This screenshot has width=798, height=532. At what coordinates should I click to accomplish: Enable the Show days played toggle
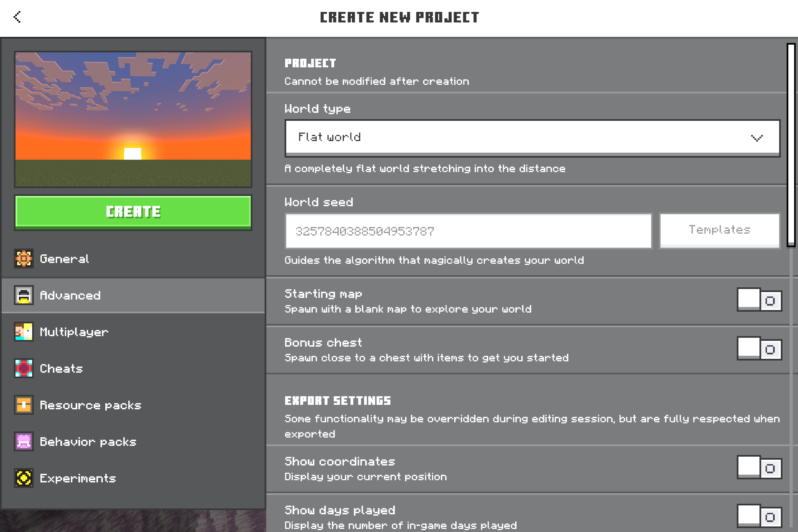pos(759,516)
